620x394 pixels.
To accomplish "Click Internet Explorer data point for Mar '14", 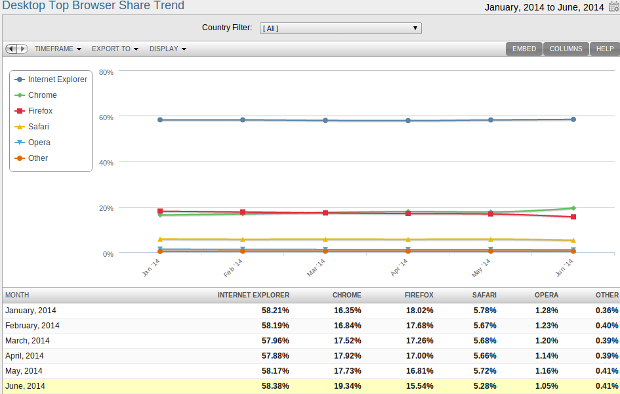I will 325,120.
